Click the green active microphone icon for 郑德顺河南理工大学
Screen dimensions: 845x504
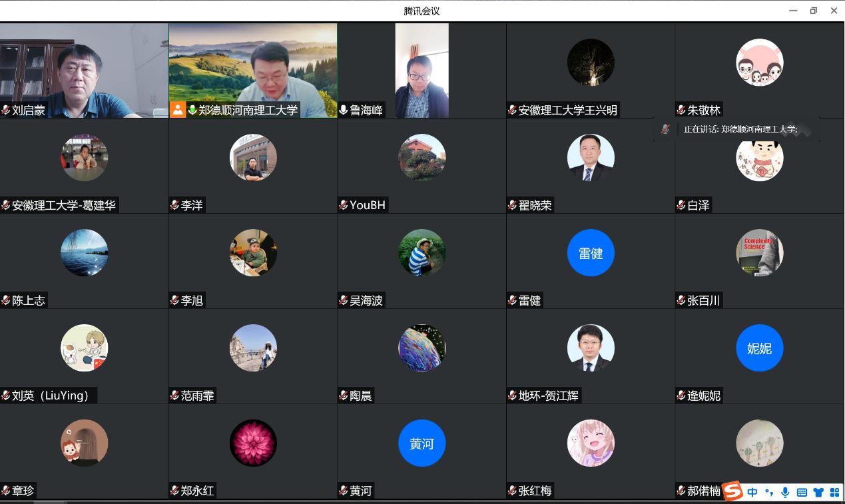(192, 110)
